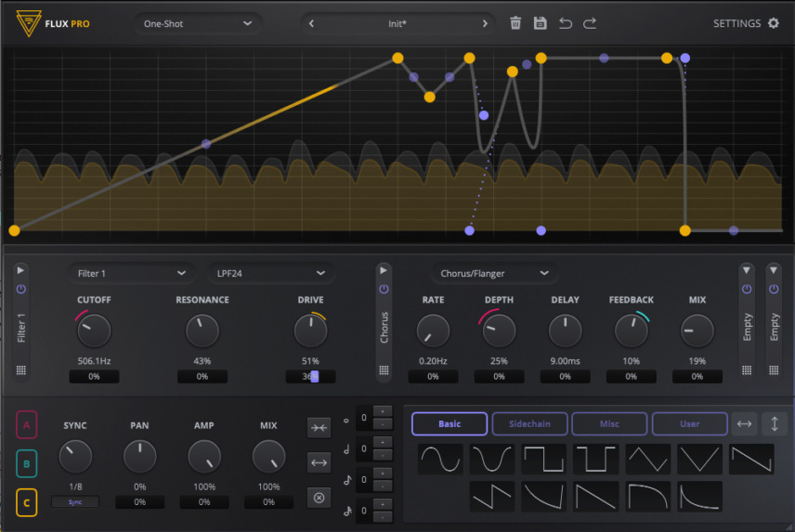This screenshot has width=795, height=532.
Task: Open SETTINGS with the gear icon
Action: point(774,23)
